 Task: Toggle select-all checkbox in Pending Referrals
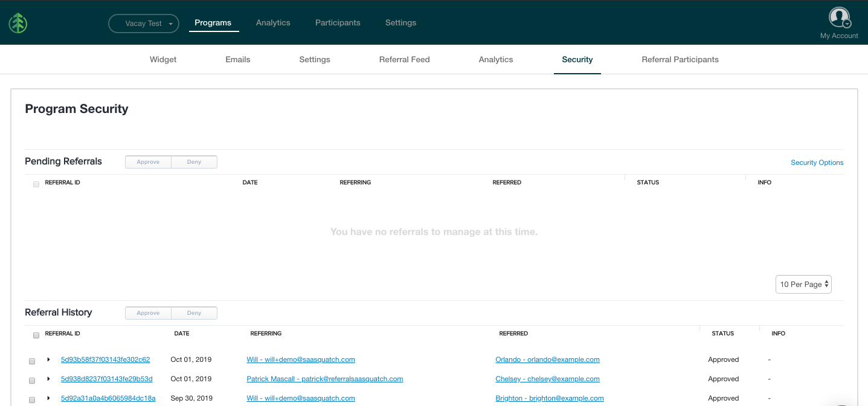(x=36, y=184)
